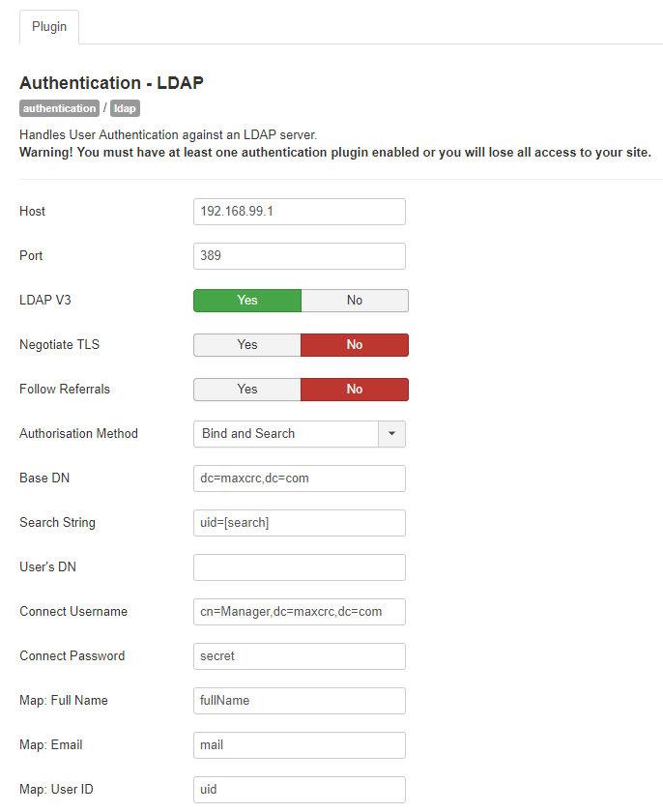Click the Connect Password field

tap(300, 656)
